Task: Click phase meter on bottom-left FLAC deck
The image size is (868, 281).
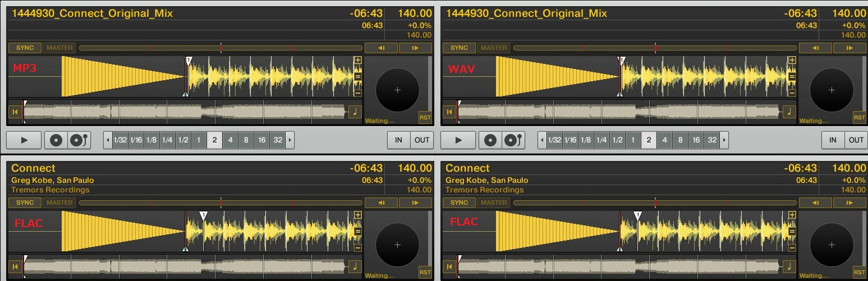Action: (x=221, y=202)
